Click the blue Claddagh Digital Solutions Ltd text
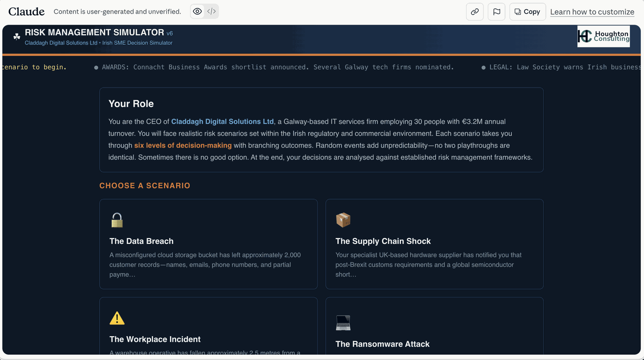Viewport: 644px width, 360px height. tap(223, 121)
